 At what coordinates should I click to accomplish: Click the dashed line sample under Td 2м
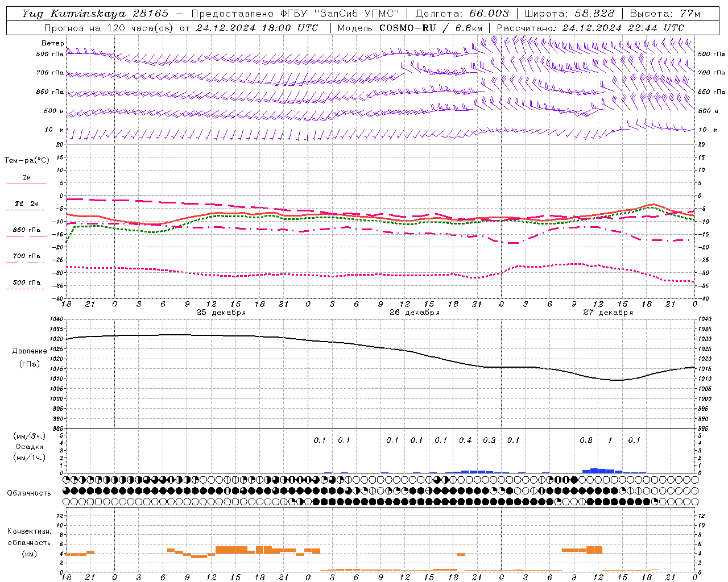tap(26, 210)
